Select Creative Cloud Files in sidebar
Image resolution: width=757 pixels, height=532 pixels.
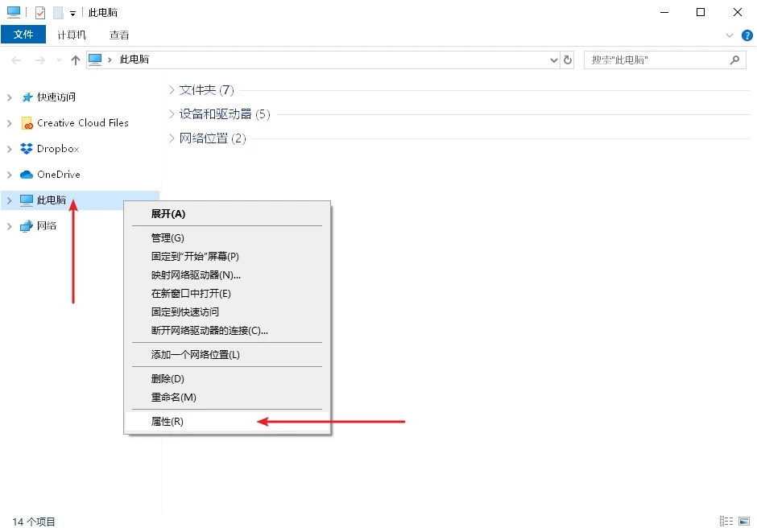[x=83, y=123]
